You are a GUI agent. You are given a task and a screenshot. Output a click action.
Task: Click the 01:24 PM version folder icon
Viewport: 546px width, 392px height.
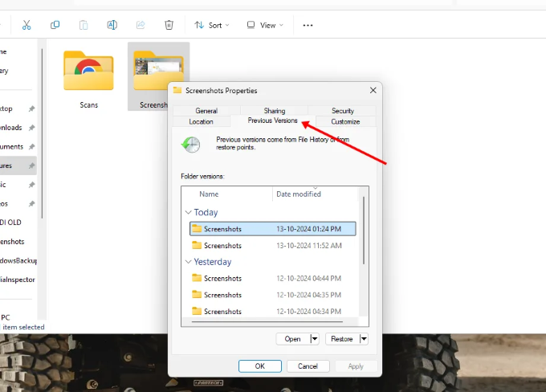point(197,229)
